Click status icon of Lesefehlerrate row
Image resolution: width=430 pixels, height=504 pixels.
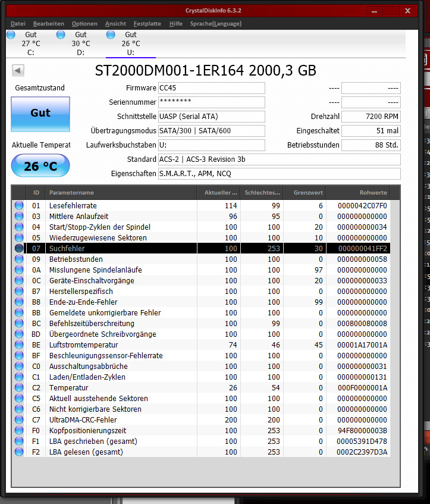click(x=19, y=205)
